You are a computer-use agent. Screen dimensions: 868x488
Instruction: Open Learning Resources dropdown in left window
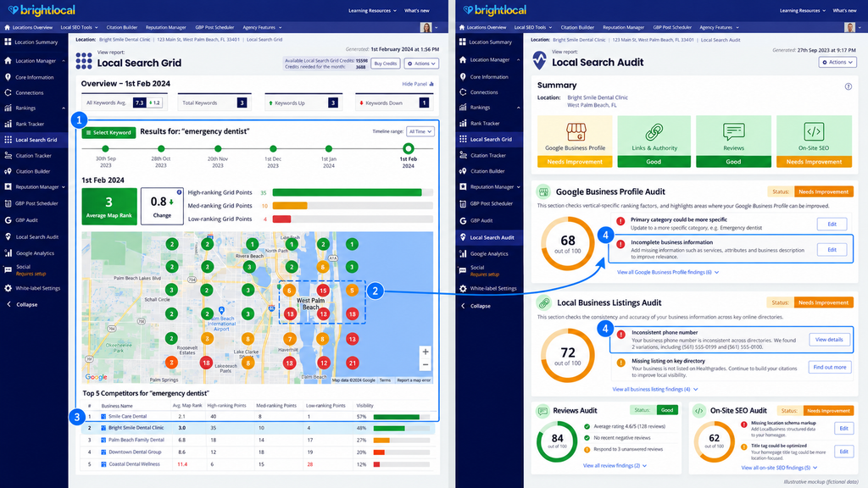(x=372, y=10)
